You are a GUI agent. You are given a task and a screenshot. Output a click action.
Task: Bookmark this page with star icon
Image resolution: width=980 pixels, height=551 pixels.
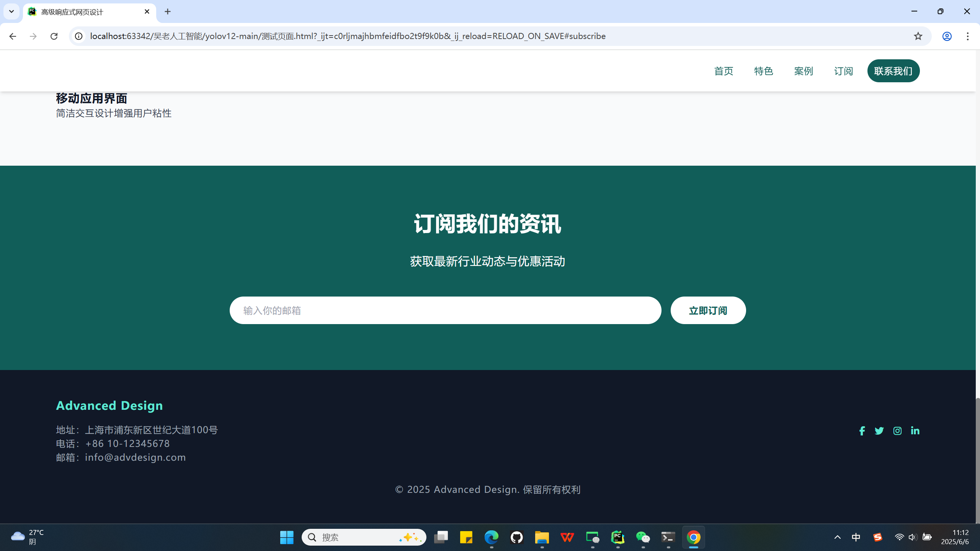[x=918, y=36]
